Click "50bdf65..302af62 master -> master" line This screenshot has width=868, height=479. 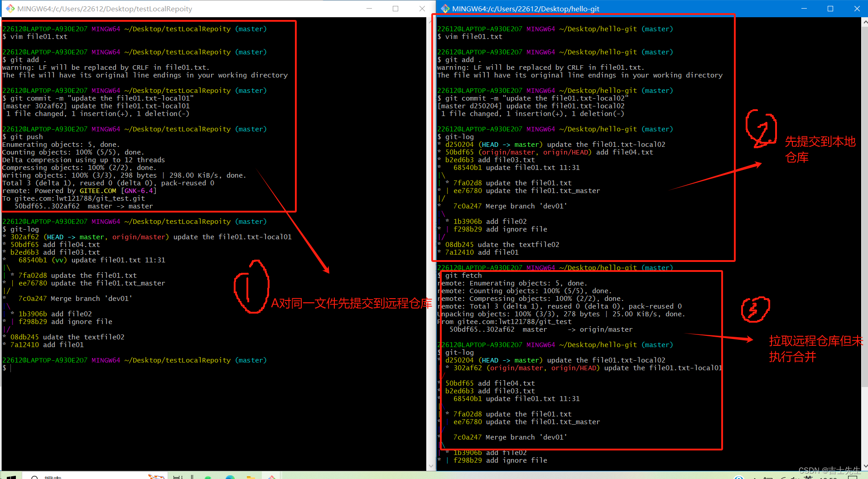point(84,206)
